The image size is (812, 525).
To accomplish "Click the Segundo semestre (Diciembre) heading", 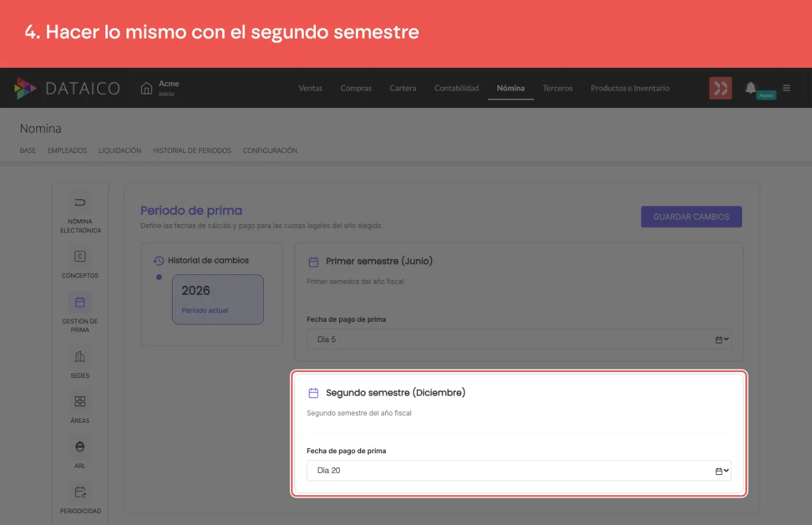I will [396, 393].
